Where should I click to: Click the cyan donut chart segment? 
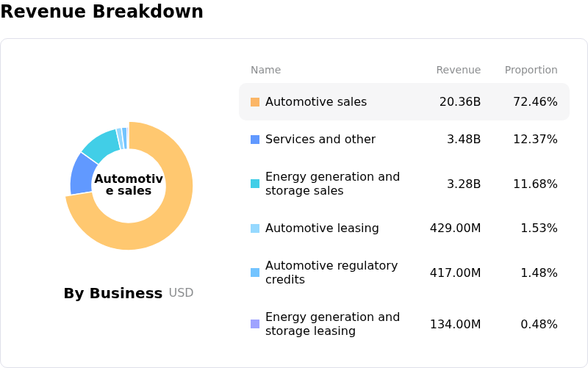coord(99,144)
